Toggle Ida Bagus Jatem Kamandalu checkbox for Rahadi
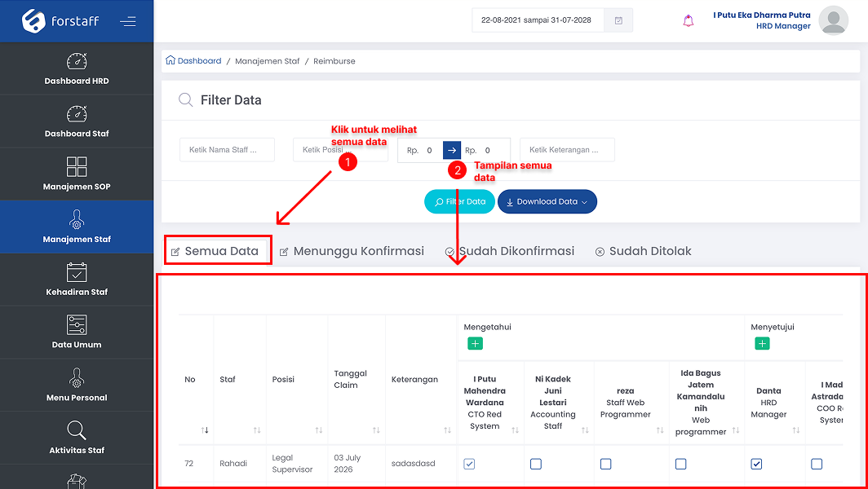This screenshot has height=489, width=868. click(681, 464)
